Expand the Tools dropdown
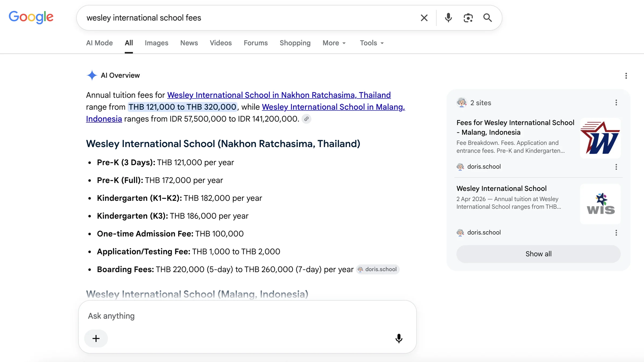This screenshot has height=362, width=644. [x=372, y=43]
